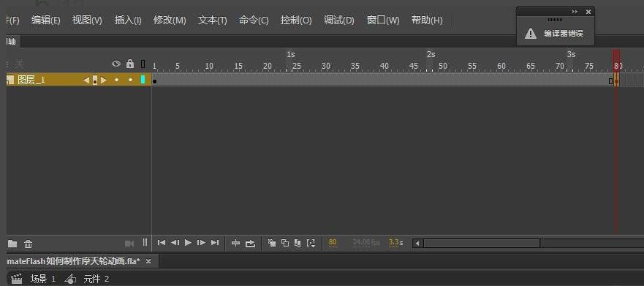This screenshot has height=286, width=644.
Task: Select the 图层_1 layer name
Action: pyautogui.click(x=31, y=80)
